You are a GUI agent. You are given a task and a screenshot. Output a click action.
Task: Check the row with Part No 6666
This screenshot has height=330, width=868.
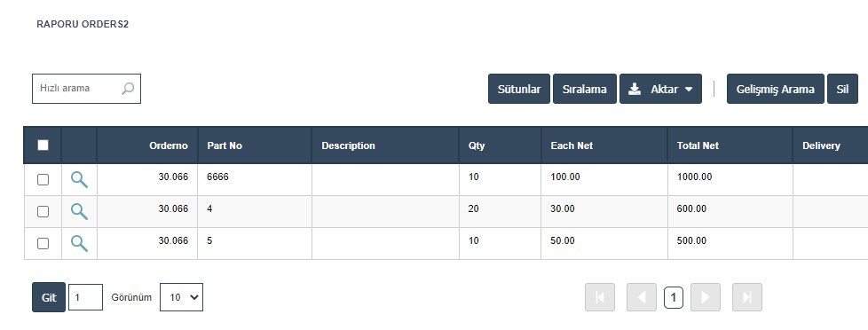pos(43,179)
